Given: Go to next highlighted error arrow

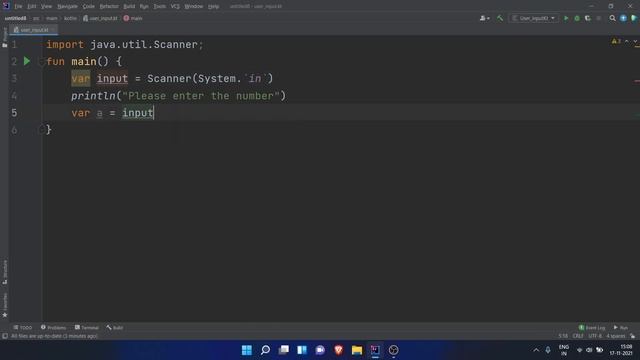Looking at the screenshot, I should (x=635, y=42).
